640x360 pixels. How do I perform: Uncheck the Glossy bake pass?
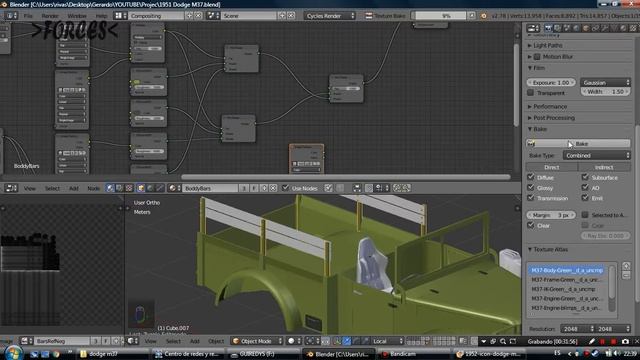click(x=531, y=188)
